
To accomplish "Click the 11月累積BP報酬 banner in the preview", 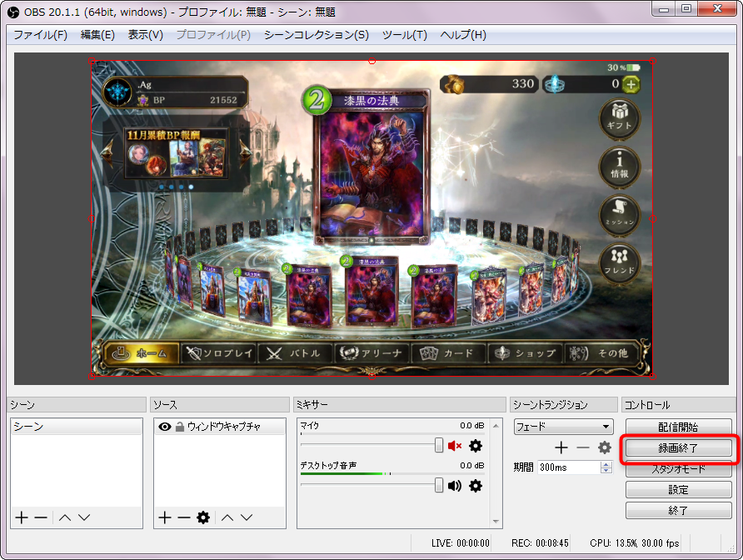I will pos(176,152).
